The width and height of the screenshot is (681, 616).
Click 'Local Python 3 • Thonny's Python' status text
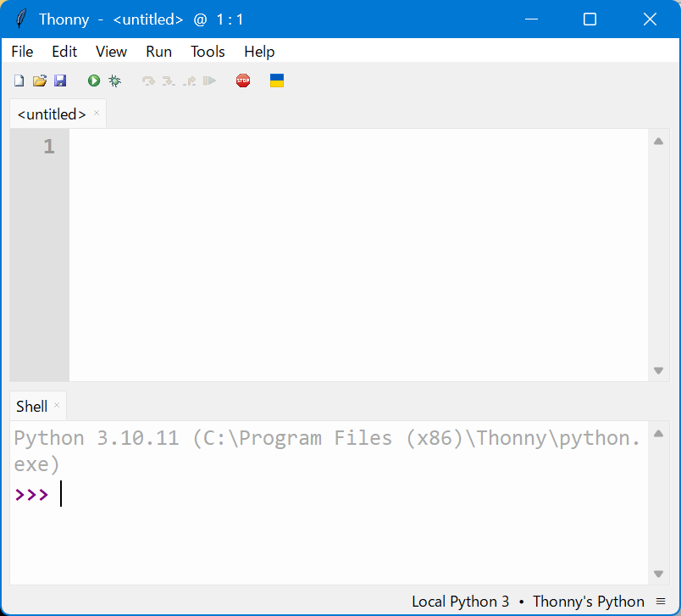click(x=528, y=602)
